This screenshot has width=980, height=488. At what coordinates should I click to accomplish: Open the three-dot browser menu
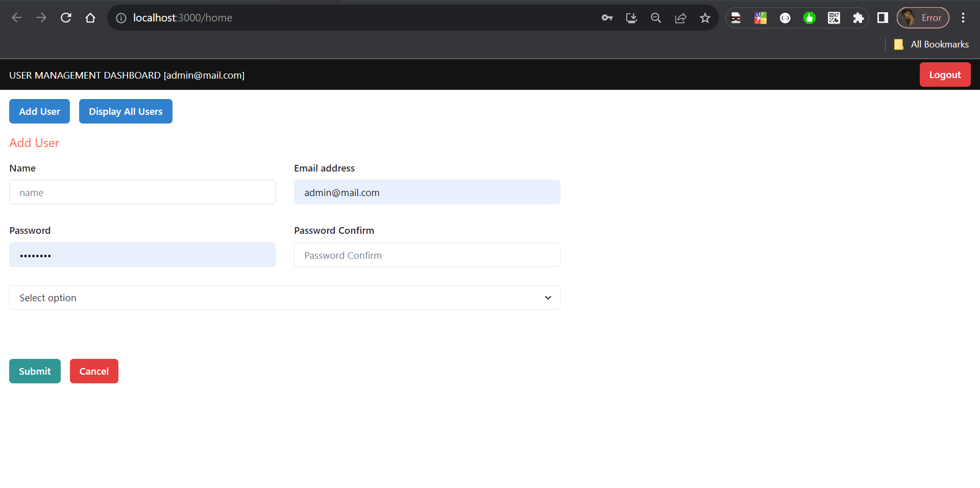pos(964,17)
